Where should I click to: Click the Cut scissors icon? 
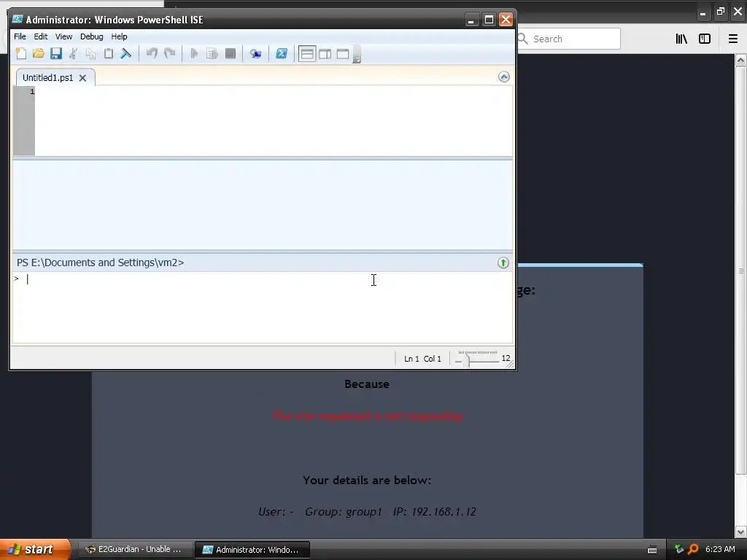pos(74,53)
